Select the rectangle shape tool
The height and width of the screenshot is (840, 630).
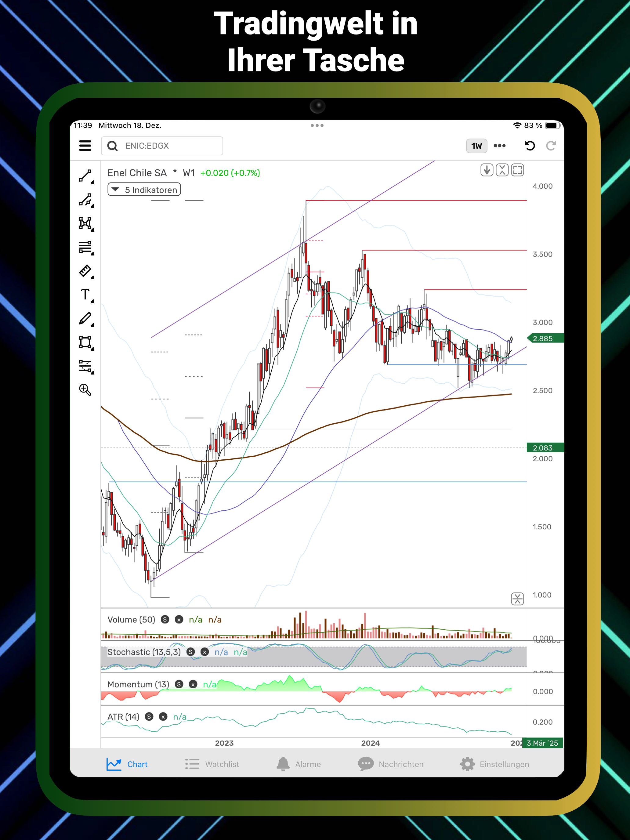coord(86,342)
